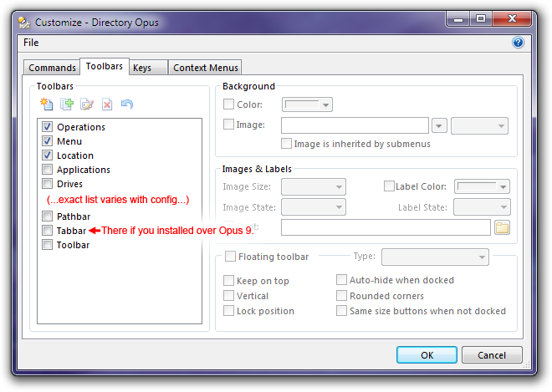Viewport: 552px width, 392px height.
Task: Uncheck the Operations toolbar checkbox
Action: [47, 127]
